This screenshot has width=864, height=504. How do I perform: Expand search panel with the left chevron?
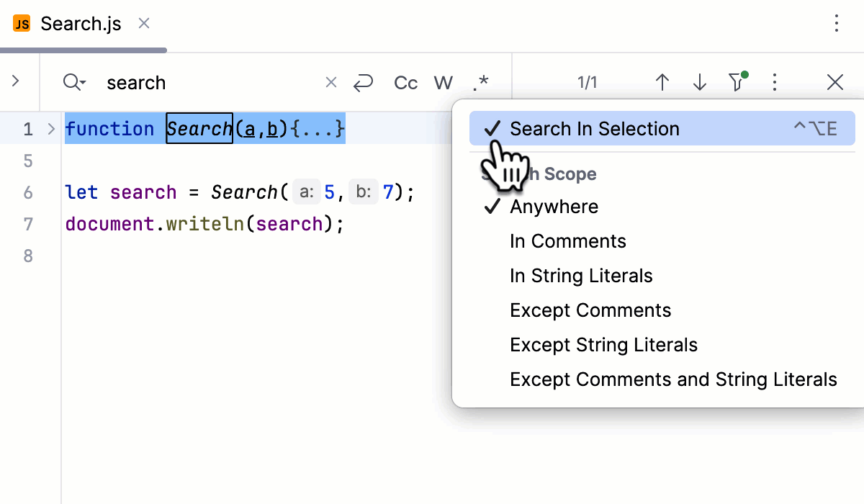pos(17,82)
